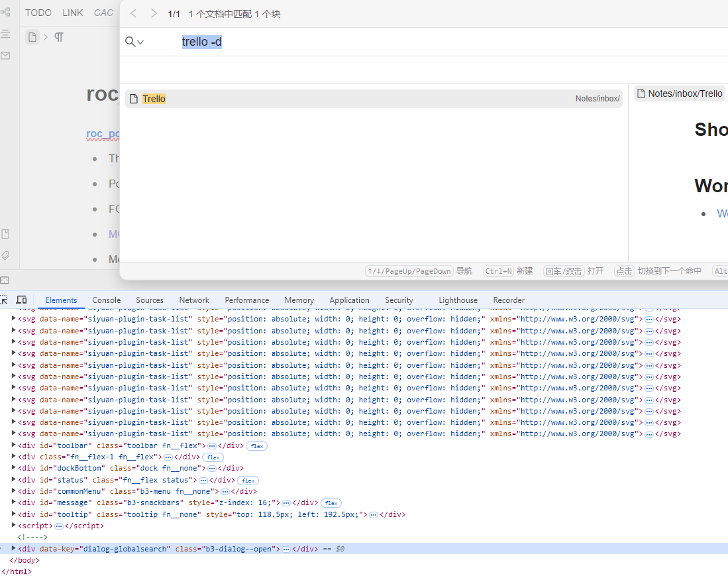Open the Trello search result
728x576 pixels.
(x=154, y=99)
